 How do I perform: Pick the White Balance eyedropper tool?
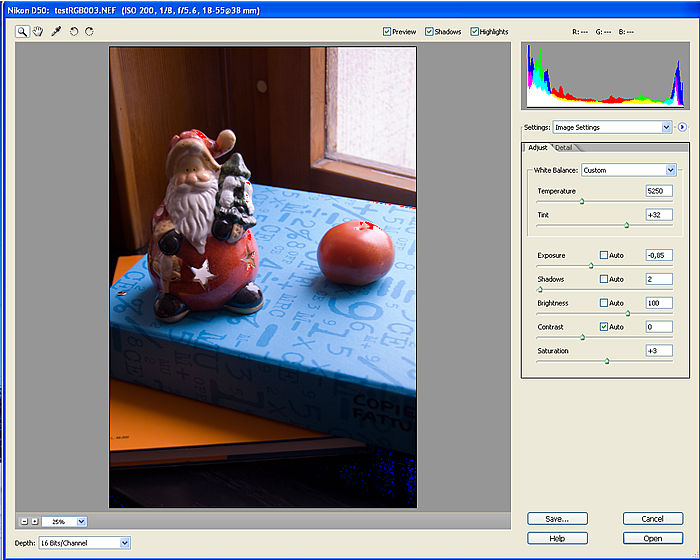point(57,32)
